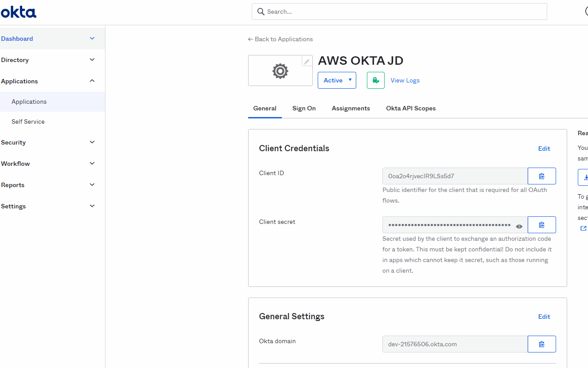Expand the Settings section chevron
Screen dimensions: 588x368
point(92,206)
